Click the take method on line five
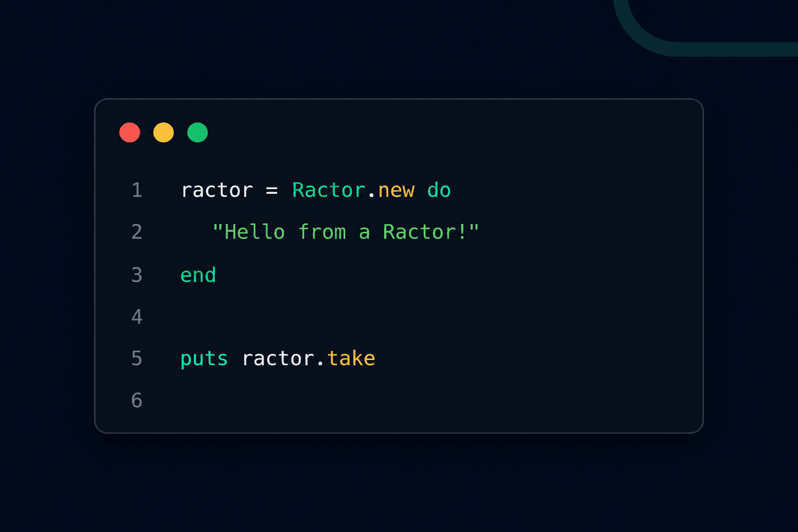The width and height of the screenshot is (798, 532). point(351,358)
